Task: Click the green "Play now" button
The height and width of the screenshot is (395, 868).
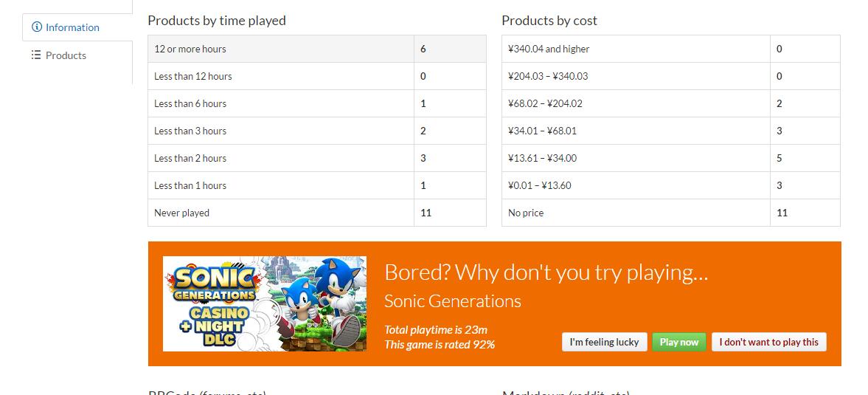Action: coord(678,342)
